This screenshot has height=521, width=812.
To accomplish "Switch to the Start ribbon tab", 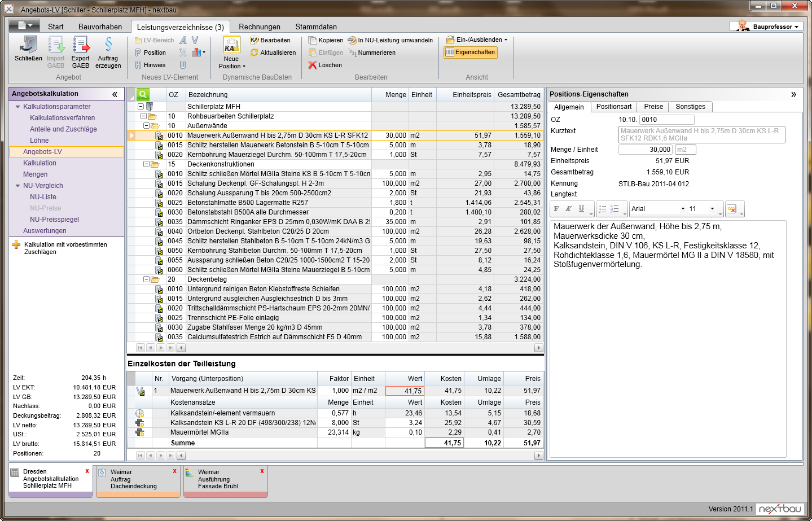I will (55, 27).
